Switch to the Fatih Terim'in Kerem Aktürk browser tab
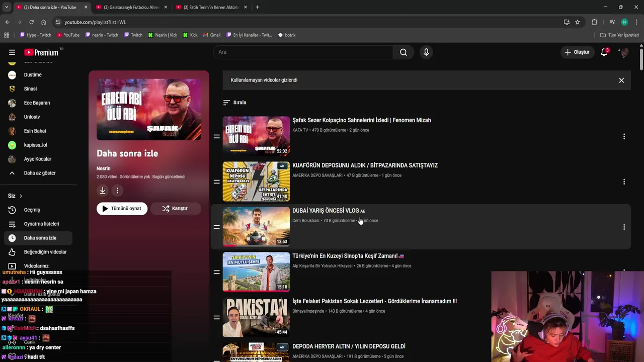The image size is (644, 362). (x=211, y=7)
